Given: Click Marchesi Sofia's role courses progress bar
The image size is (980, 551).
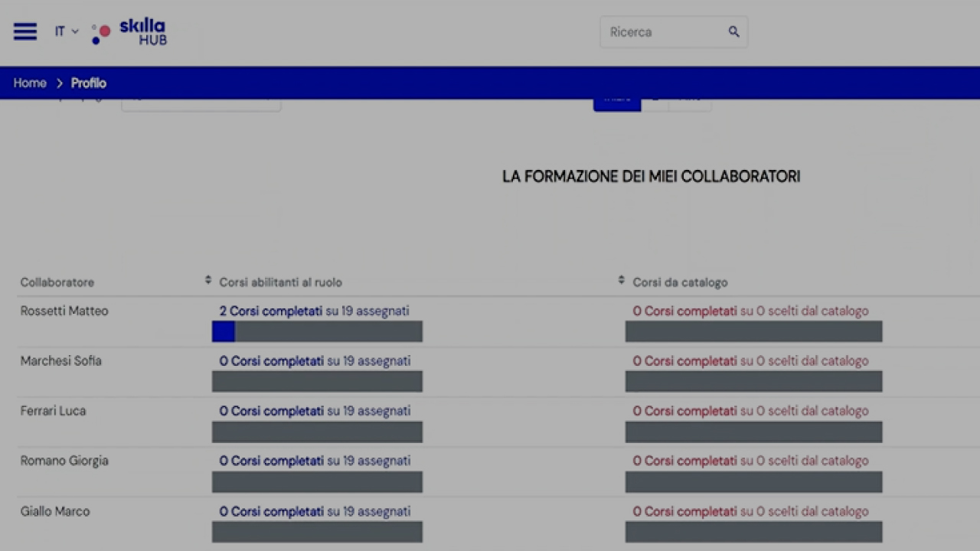Looking at the screenshot, I should click(317, 381).
